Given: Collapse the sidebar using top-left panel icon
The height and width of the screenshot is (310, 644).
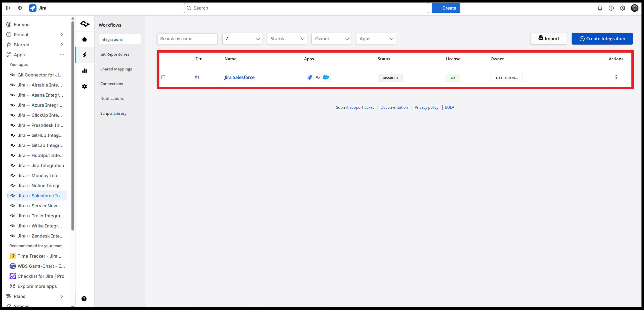Looking at the screenshot, I should click(x=9, y=8).
